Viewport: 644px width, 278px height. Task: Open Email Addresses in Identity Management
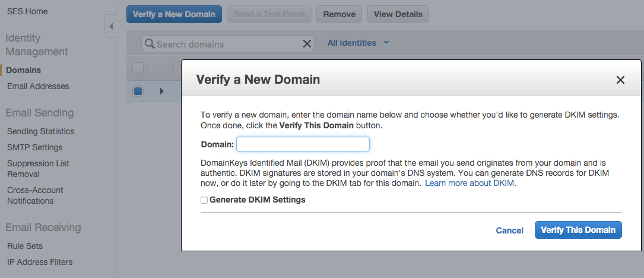(38, 86)
